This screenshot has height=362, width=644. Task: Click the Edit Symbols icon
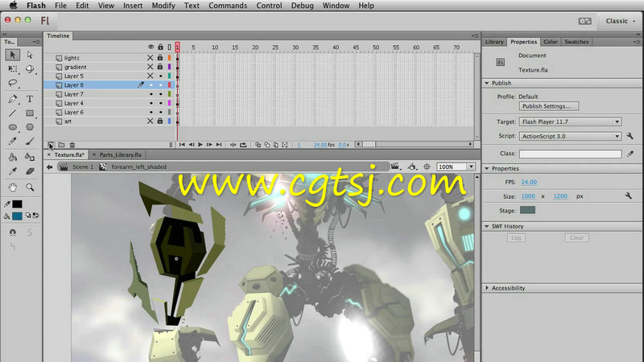tap(411, 167)
